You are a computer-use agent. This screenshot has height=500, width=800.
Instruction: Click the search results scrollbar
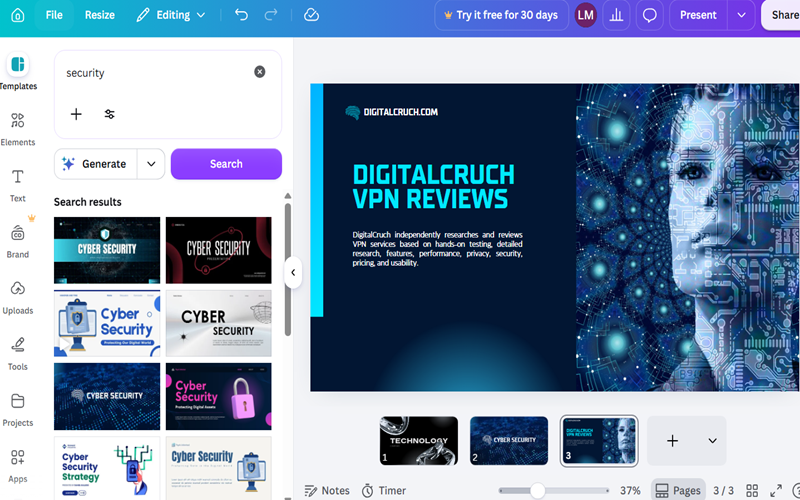point(288,269)
